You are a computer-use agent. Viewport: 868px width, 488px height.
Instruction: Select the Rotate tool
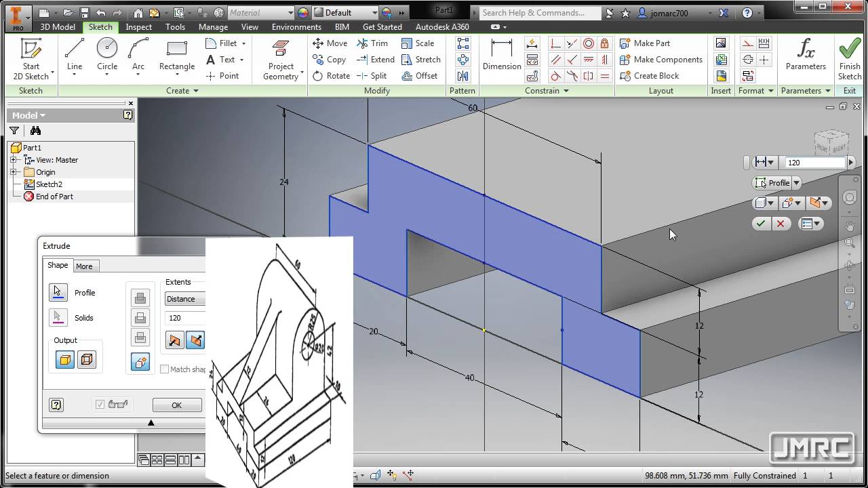click(x=332, y=76)
